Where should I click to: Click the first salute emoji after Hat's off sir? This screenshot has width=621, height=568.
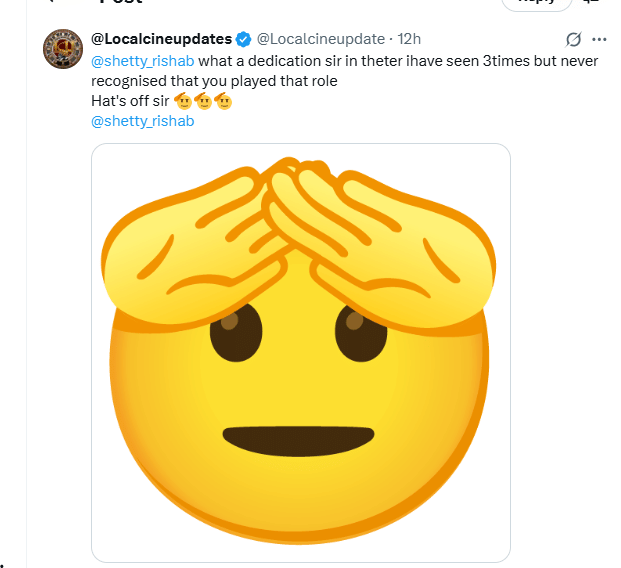click(x=183, y=101)
